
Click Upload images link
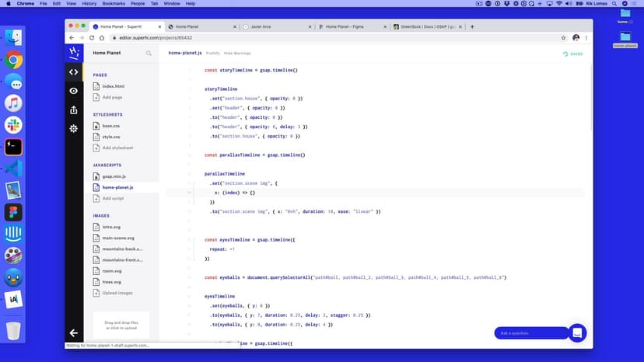(x=117, y=293)
